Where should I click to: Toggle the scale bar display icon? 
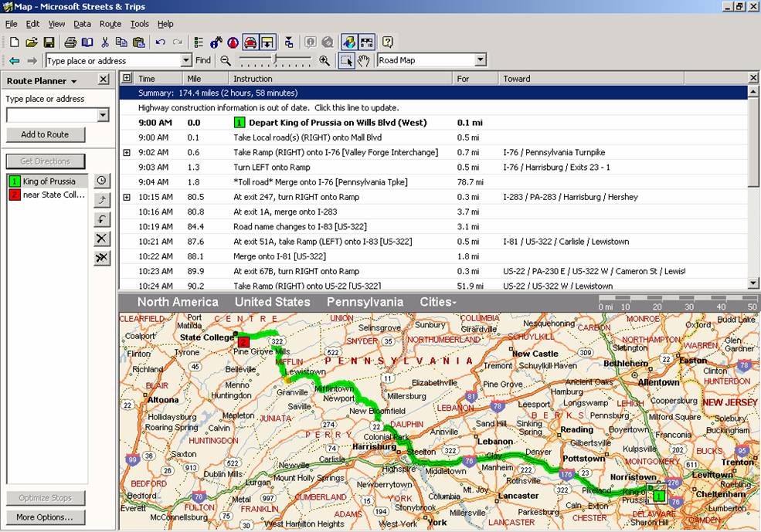(x=366, y=42)
